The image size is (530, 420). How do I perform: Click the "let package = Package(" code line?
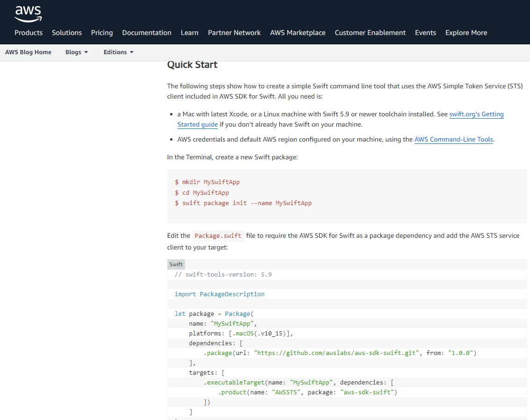(x=214, y=313)
